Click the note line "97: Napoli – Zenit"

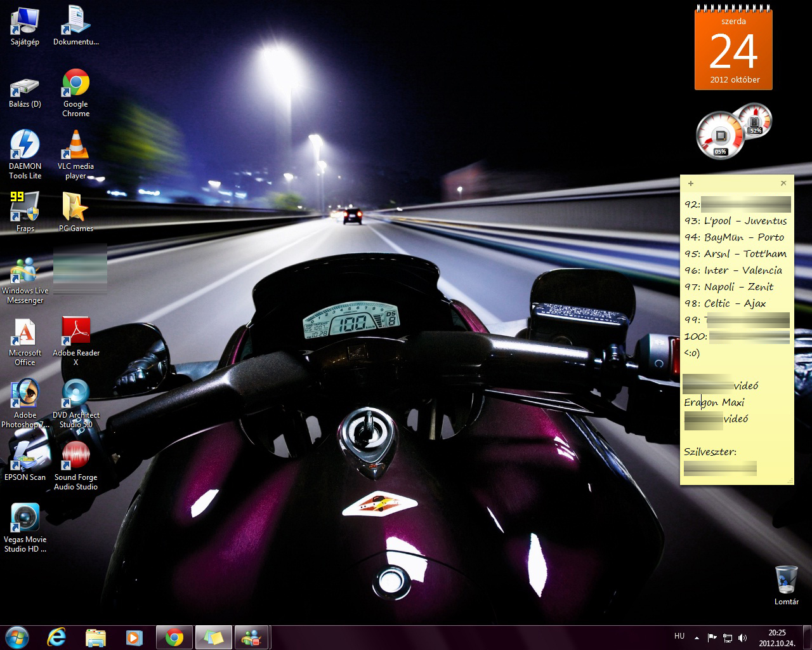click(x=728, y=287)
